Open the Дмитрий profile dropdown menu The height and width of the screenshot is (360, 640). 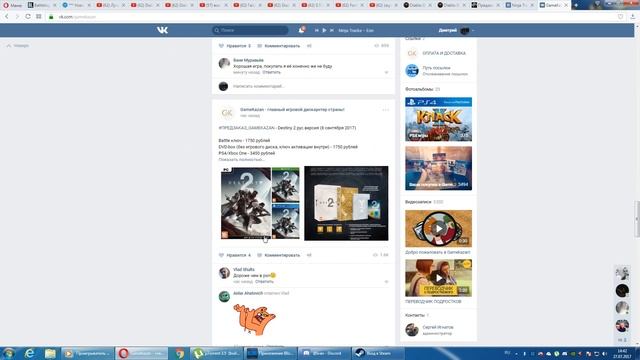click(x=456, y=30)
